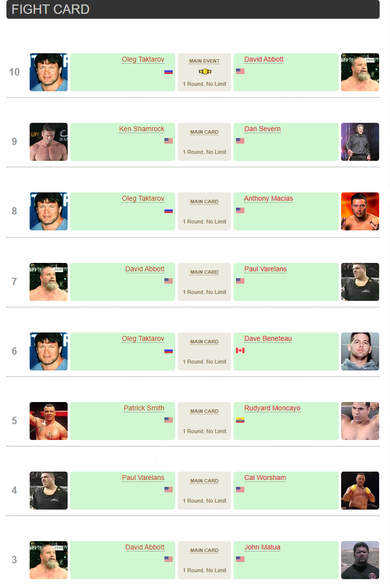Viewport: 390px width, 588px height.
Task: Open the Rudyard Moncayo name link
Action: 272,408
